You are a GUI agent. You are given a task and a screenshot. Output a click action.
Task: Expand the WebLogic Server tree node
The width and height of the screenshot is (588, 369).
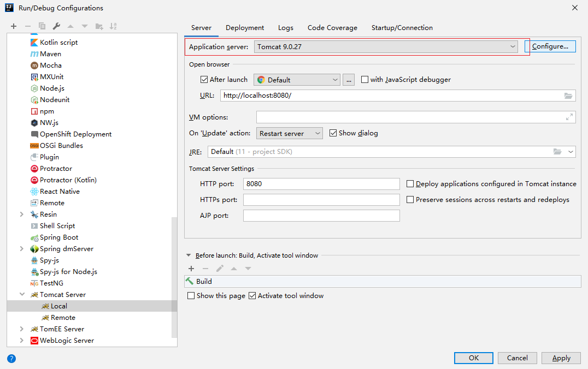pos(22,341)
